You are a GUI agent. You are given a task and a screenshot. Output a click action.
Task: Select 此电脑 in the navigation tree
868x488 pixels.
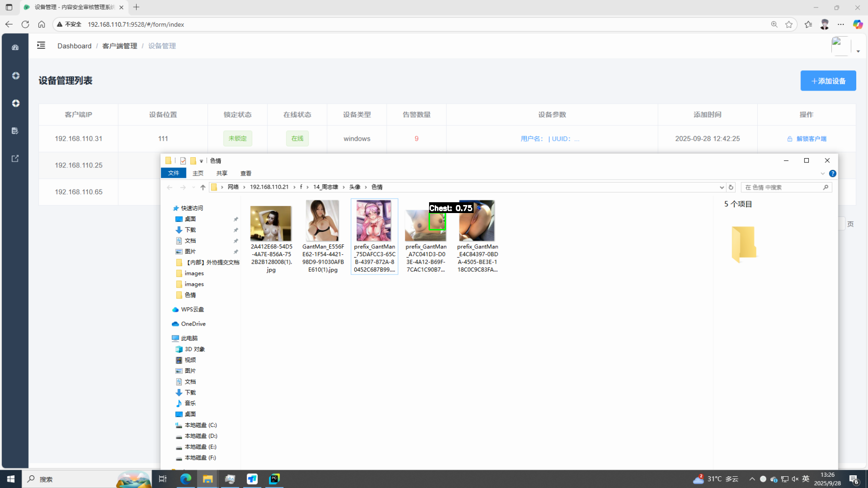tap(189, 338)
